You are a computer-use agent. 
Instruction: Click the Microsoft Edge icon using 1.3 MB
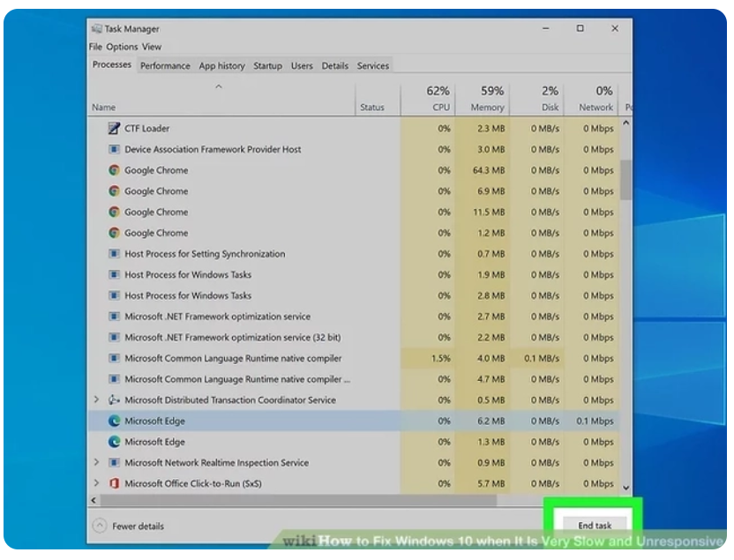pos(114,442)
